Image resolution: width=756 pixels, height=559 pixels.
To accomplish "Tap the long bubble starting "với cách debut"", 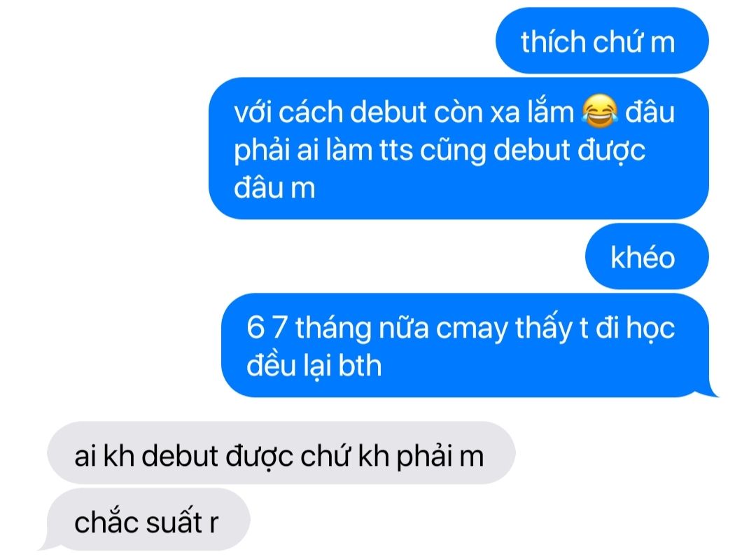I will 458,149.
